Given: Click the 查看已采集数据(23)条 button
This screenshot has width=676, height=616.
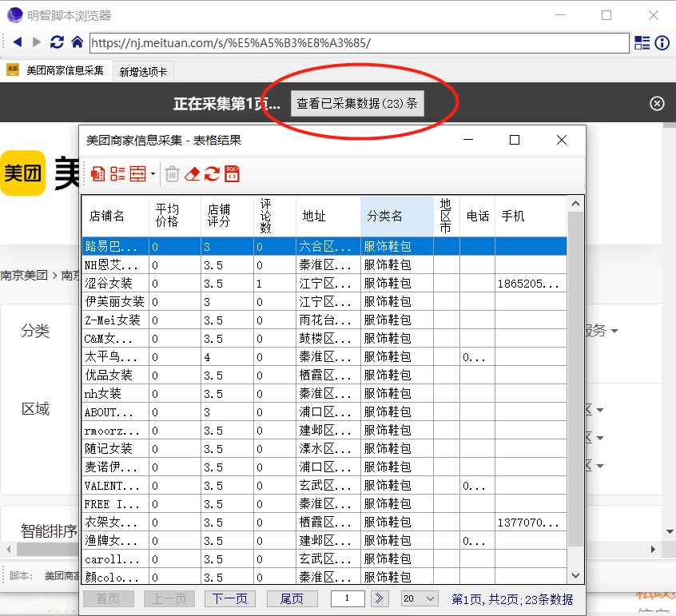Looking at the screenshot, I should pos(357,103).
